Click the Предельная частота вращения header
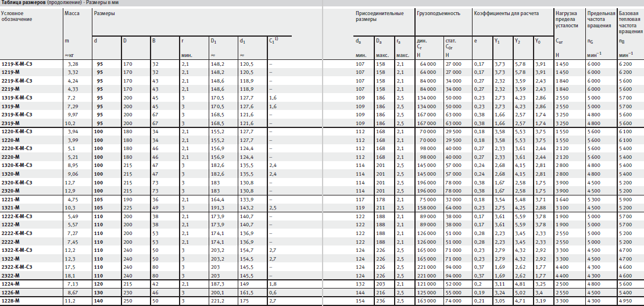 pyautogui.click(x=602, y=19)
